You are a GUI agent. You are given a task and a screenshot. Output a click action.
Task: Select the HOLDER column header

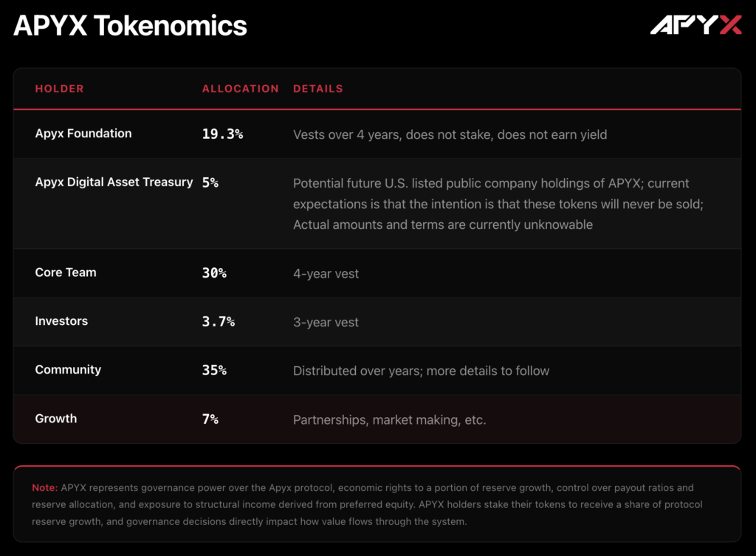click(59, 89)
